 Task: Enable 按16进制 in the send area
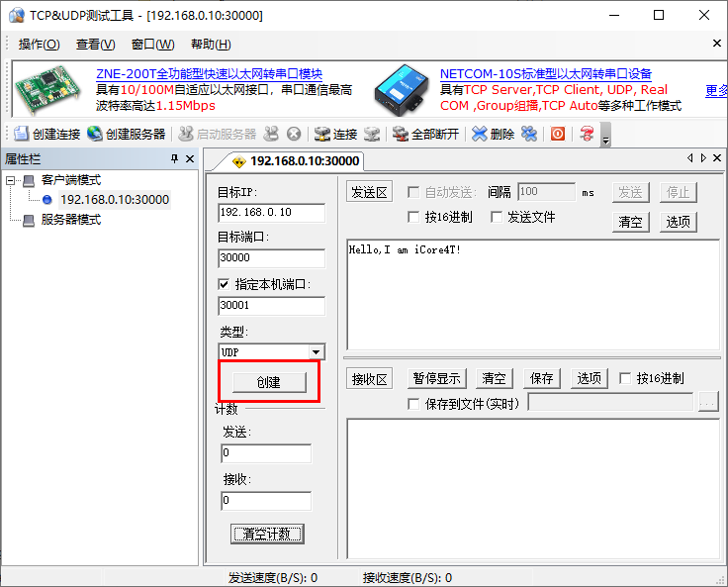point(414,217)
